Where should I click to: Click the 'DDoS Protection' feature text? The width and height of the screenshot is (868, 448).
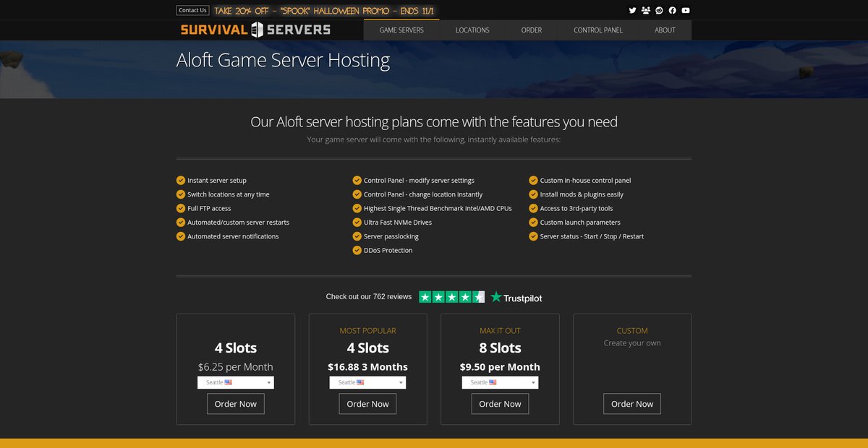pyautogui.click(x=388, y=251)
